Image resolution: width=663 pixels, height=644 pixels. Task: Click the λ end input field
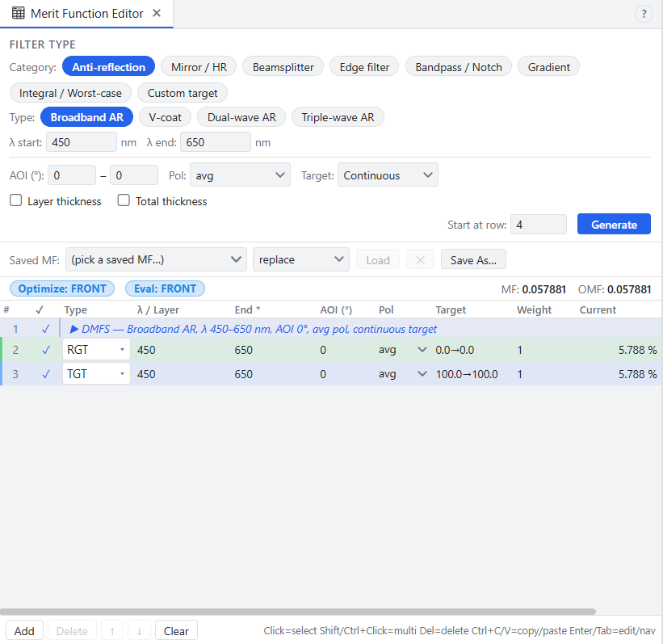(216, 141)
